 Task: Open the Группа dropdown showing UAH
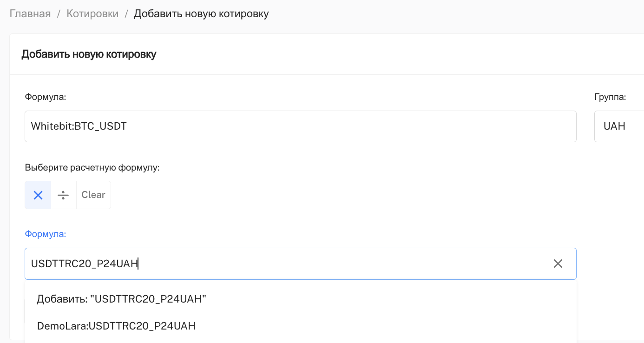619,126
